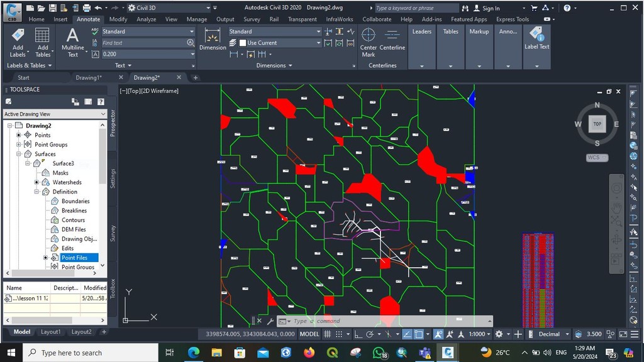This screenshot has height=362, width=644.
Task: Click the search binoculars icon
Action: tap(465, 8)
